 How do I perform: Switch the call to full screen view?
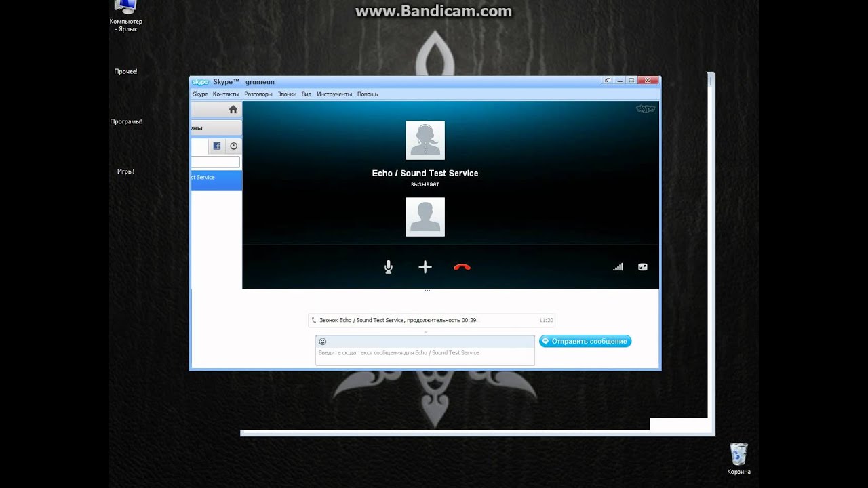point(643,267)
